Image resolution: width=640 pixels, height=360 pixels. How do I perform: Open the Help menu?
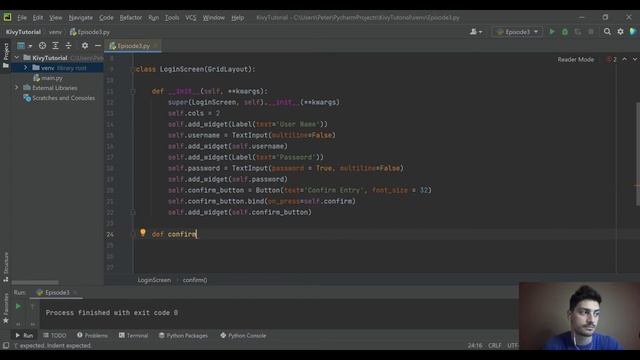238,18
